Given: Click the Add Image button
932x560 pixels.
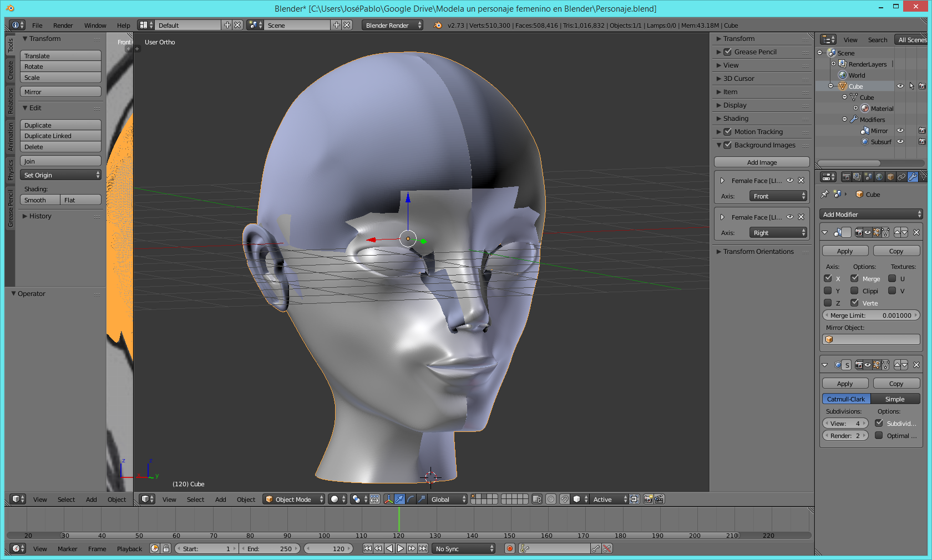Looking at the screenshot, I should (x=761, y=162).
